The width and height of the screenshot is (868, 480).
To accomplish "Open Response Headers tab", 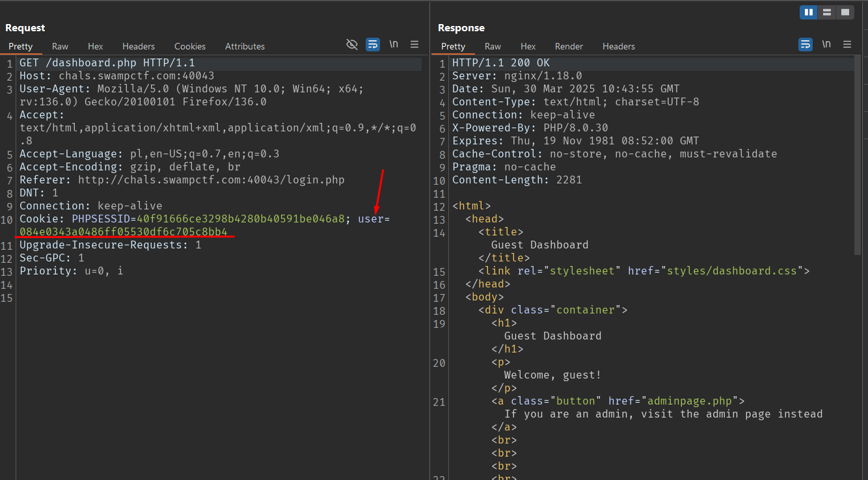I will (x=619, y=46).
